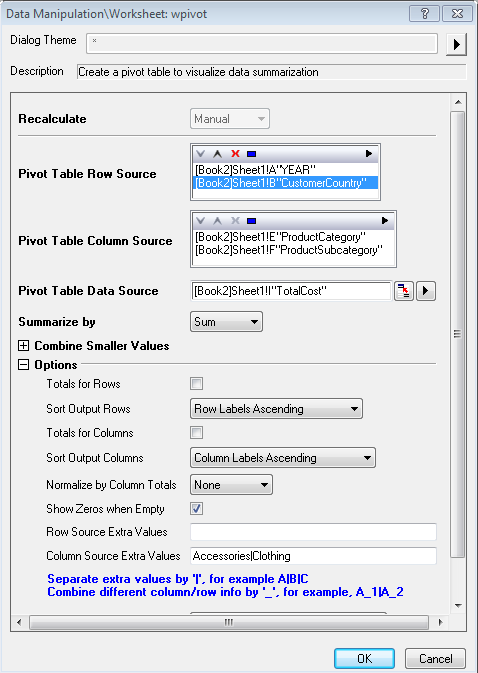Open Row Source flyout triangle menu
Image resolution: width=478 pixels, height=673 pixels.
coord(369,153)
